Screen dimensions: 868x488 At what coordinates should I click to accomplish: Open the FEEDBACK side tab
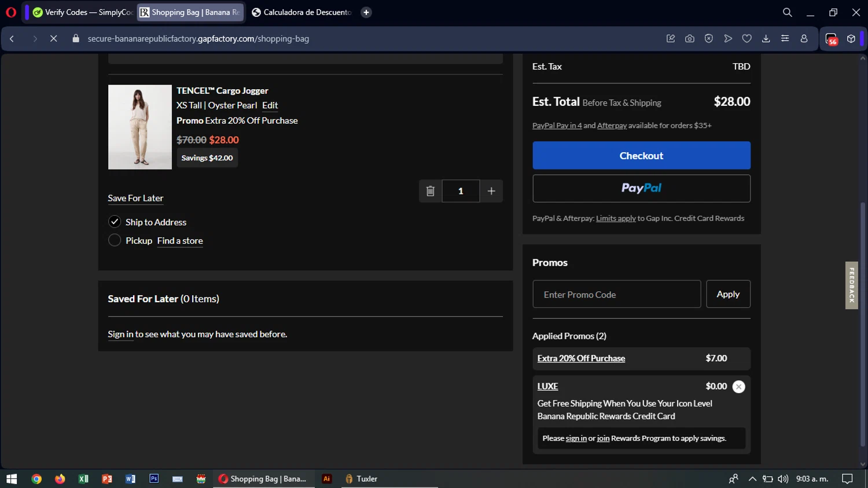(852, 285)
